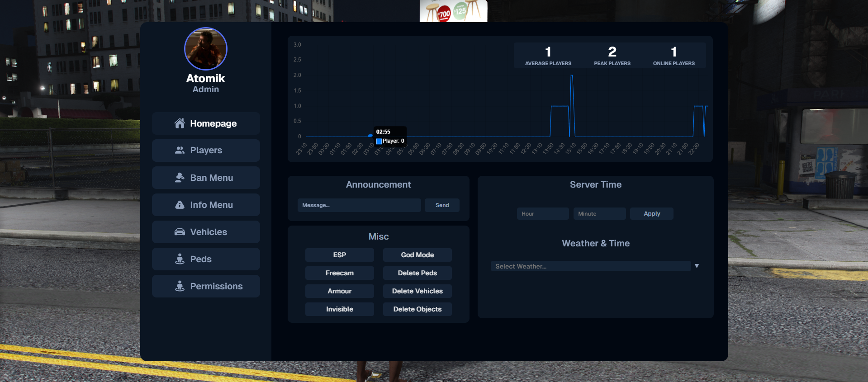Toggle Armour
This screenshot has width=868, height=382.
coord(340,291)
